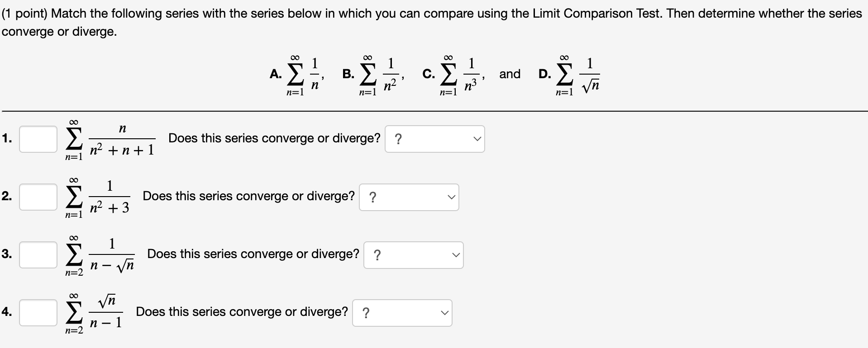Click the matching-letter box for problem 1
868x348 pixels.
(38, 139)
